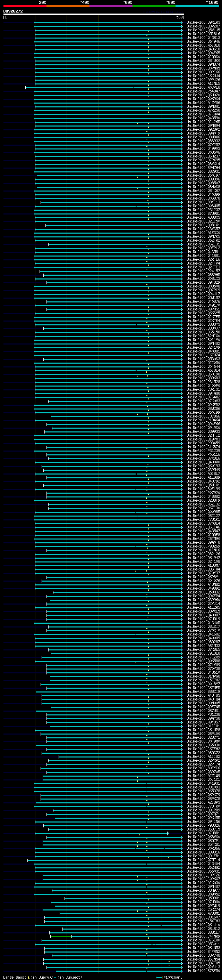Select label UniRef100_A5C011

pos(203,944)
